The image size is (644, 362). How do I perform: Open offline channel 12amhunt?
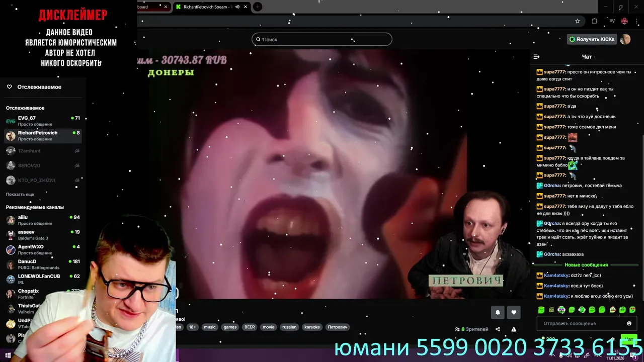(x=43, y=151)
